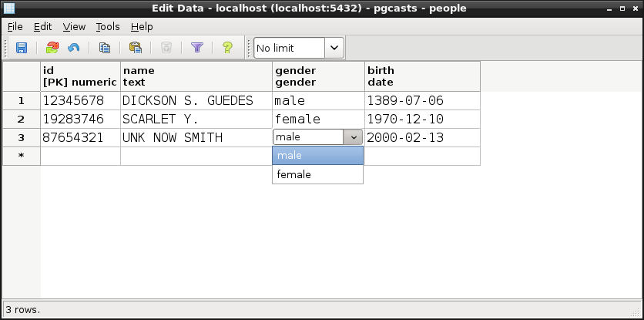
Task: Click the empty id cell in new row
Action: click(x=80, y=156)
